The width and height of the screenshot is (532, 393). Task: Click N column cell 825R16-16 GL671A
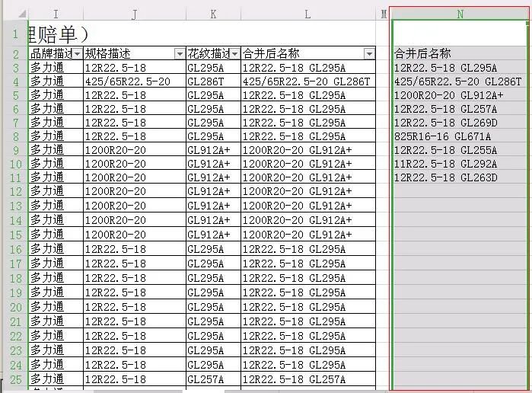[x=460, y=136]
